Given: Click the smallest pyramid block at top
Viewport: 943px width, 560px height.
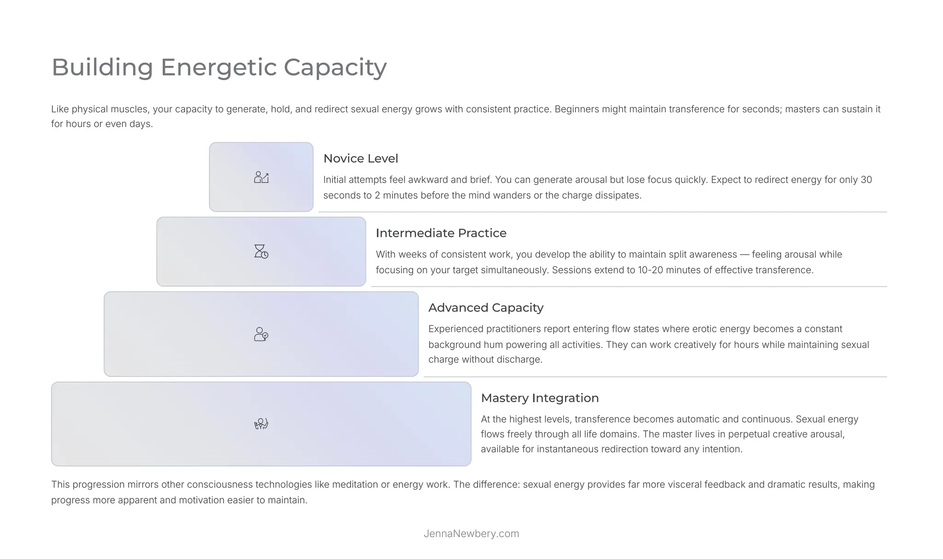Looking at the screenshot, I should [x=261, y=177].
